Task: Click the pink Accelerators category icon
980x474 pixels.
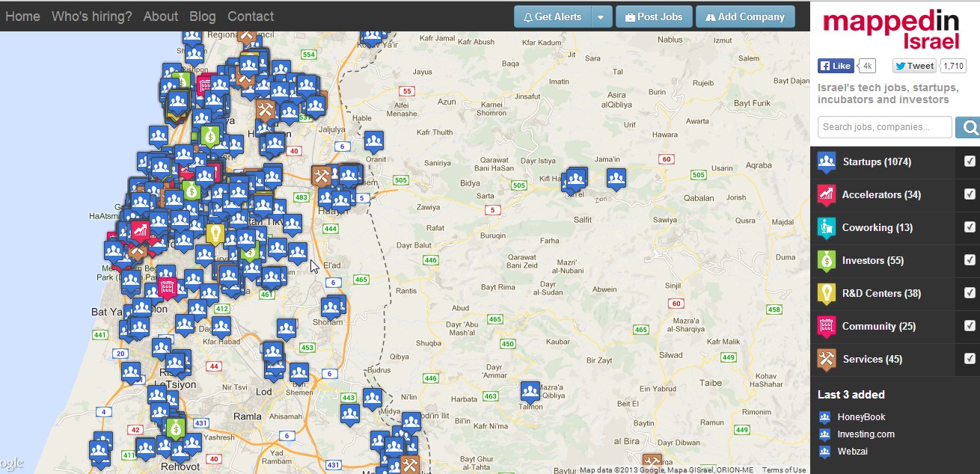Action: [x=827, y=195]
